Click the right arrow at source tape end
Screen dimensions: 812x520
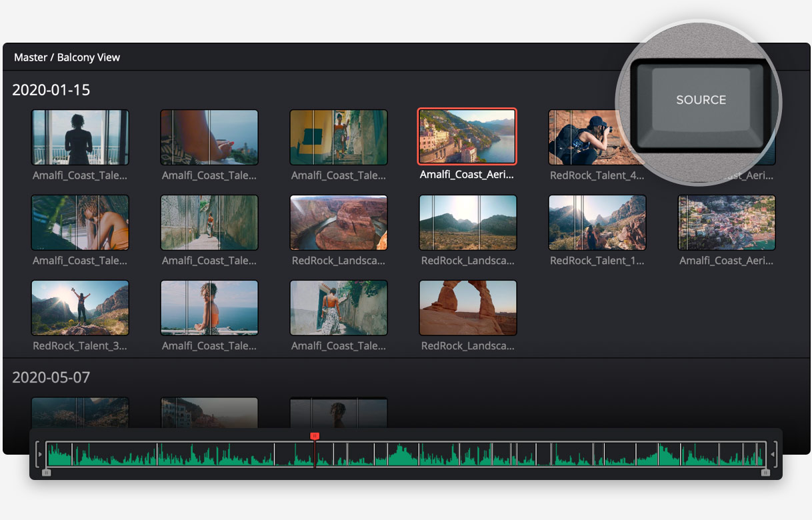click(x=773, y=455)
